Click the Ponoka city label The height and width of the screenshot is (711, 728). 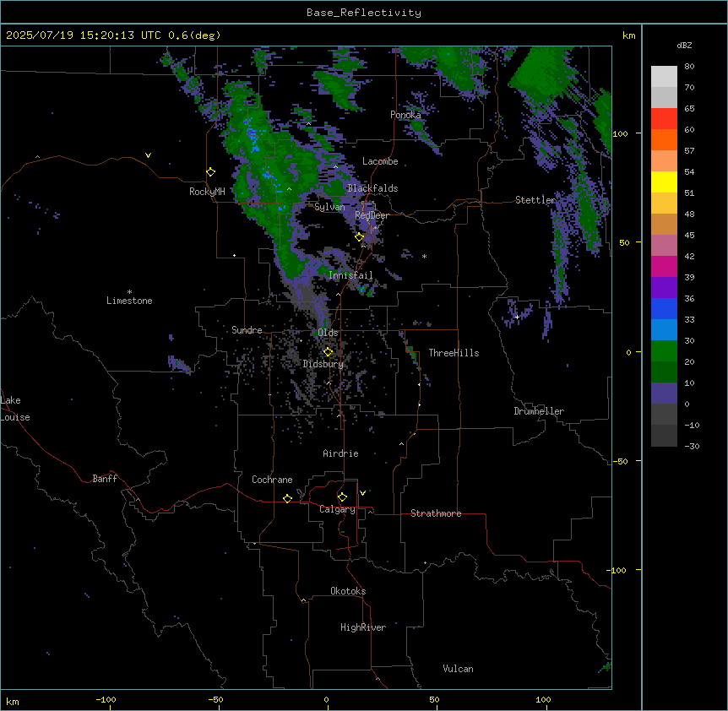[x=405, y=115]
